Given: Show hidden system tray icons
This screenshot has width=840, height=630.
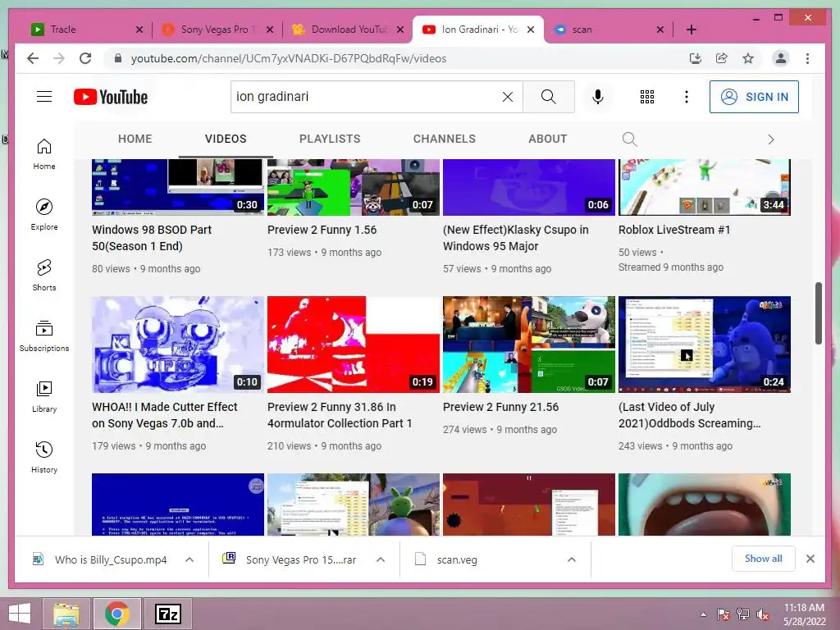Looking at the screenshot, I should 703,614.
